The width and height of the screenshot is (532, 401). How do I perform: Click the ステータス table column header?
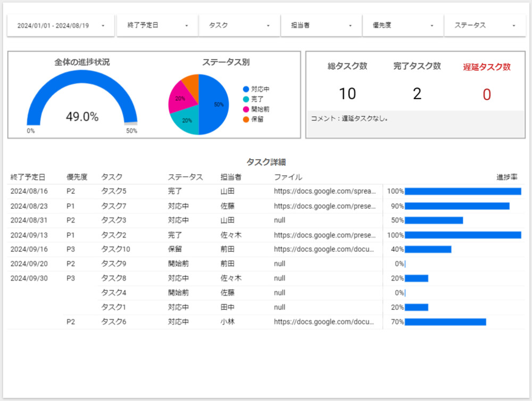tap(185, 177)
